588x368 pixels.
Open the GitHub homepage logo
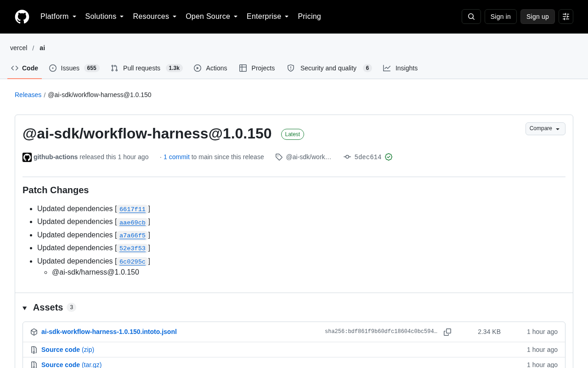click(x=22, y=17)
